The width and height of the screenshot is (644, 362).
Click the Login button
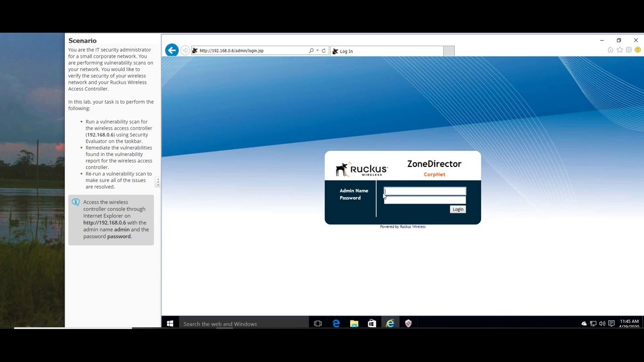click(x=458, y=209)
